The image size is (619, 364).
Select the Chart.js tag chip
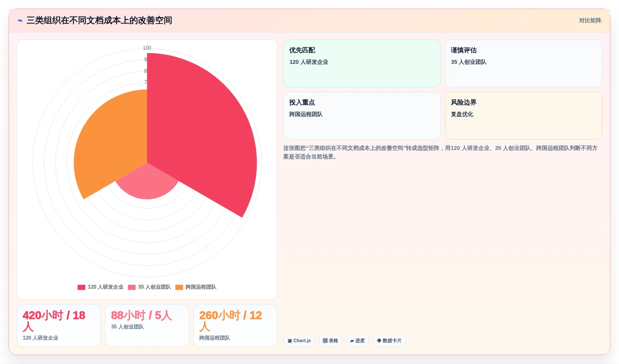click(299, 341)
